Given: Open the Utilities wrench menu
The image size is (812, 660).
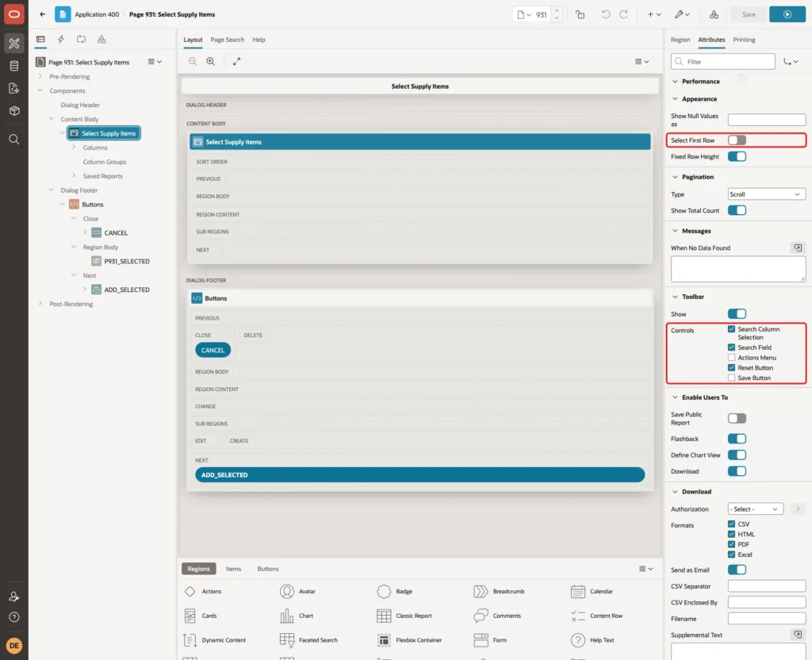Looking at the screenshot, I should pos(681,14).
